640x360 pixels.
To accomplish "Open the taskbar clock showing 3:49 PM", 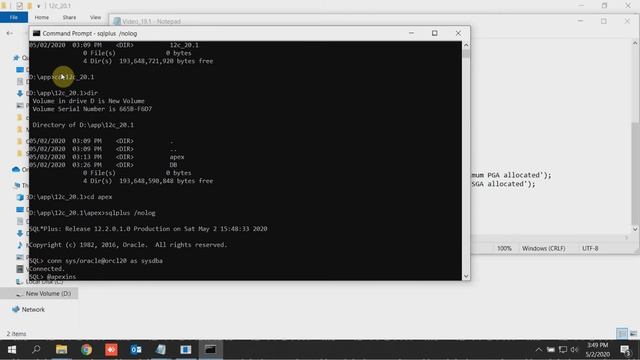I will point(598,350).
